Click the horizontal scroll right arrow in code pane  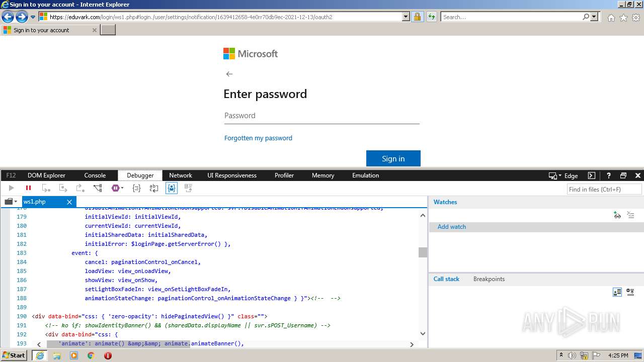click(x=412, y=344)
